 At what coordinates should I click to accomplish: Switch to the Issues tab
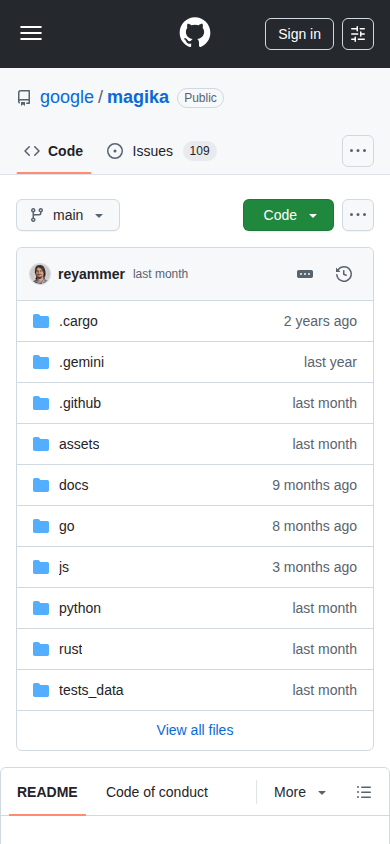pos(161,151)
